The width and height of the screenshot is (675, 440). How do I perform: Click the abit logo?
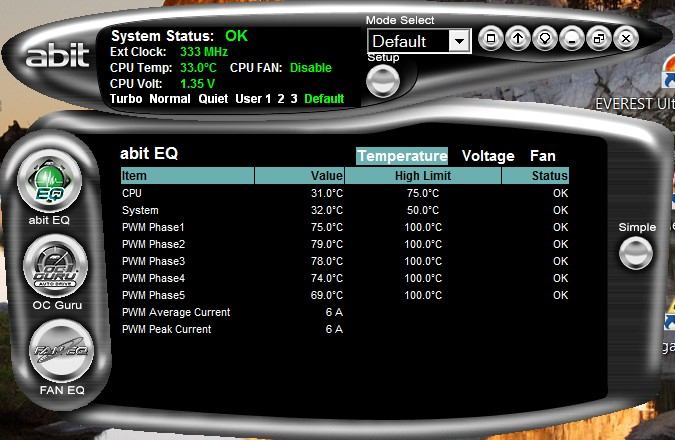pyautogui.click(x=57, y=56)
